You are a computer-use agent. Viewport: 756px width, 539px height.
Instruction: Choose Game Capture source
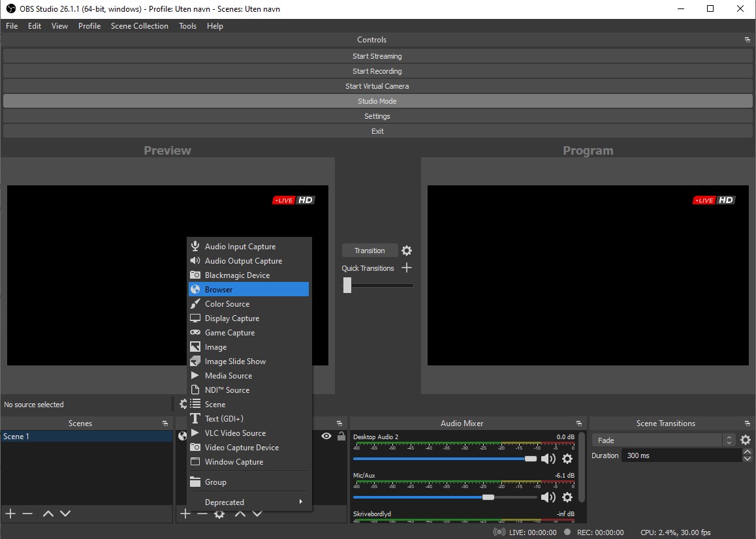[x=249, y=333]
